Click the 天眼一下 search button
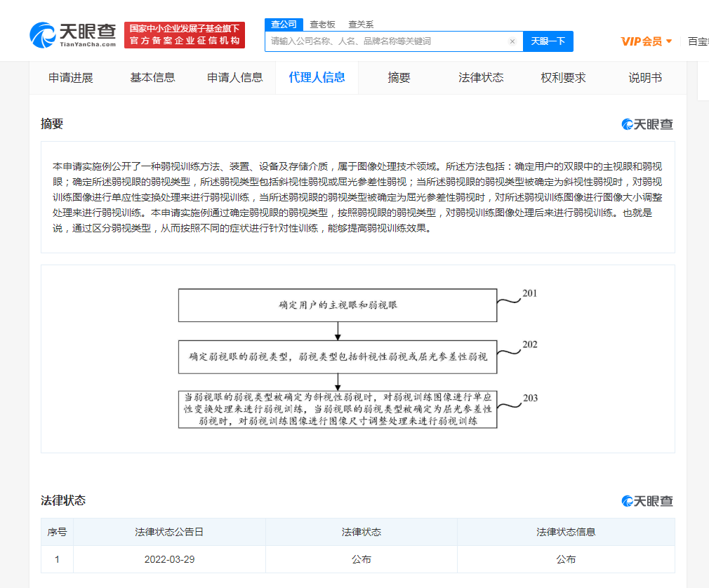The width and height of the screenshot is (709, 588). (548, 41)
